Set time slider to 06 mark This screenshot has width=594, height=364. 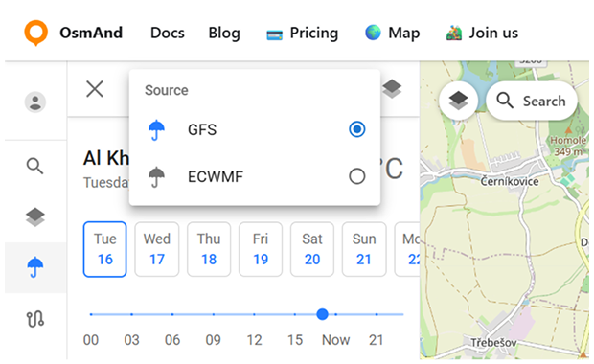[172, 314]
